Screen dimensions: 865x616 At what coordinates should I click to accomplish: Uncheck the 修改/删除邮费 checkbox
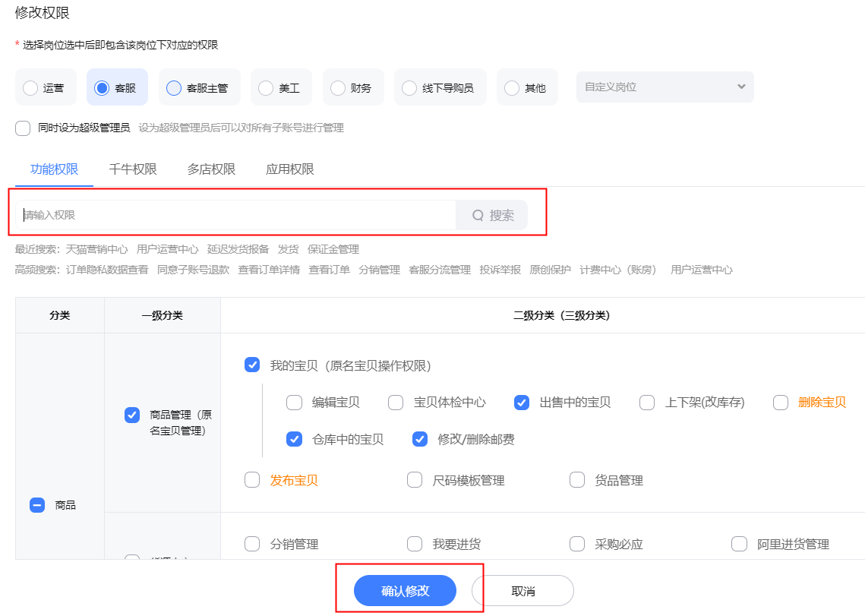[420, 439]
